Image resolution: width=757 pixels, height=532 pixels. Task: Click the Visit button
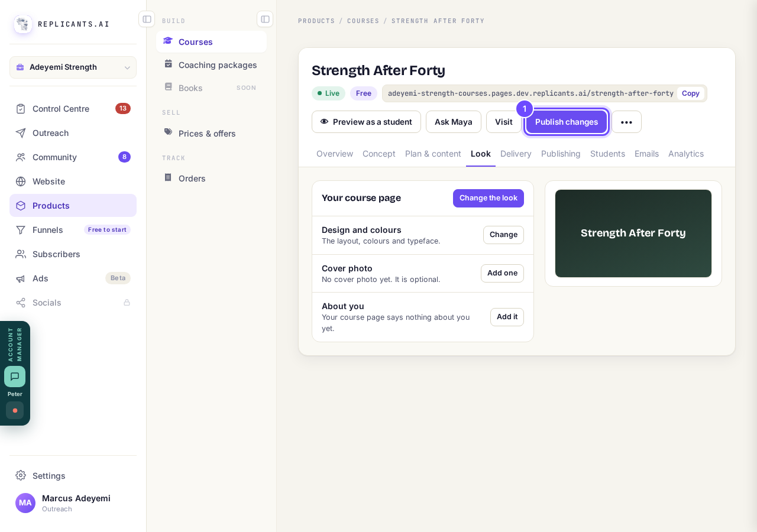pyautogui.click(x=504, y=122)
